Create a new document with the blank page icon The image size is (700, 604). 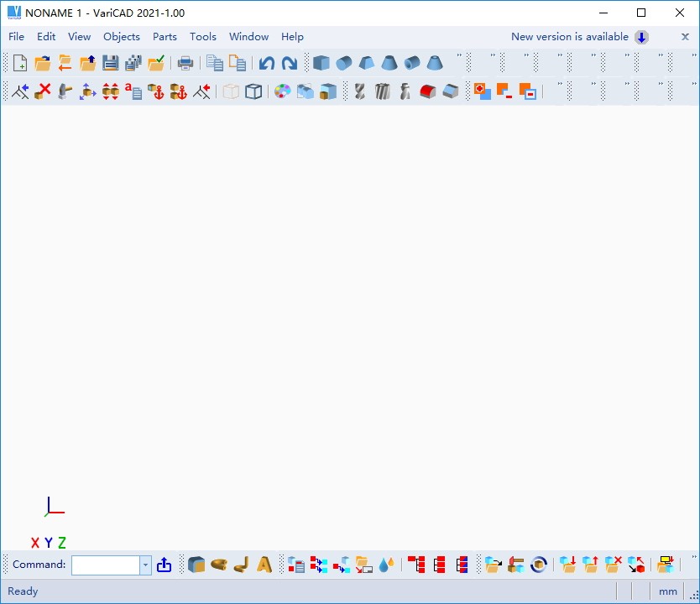point(20,64)
